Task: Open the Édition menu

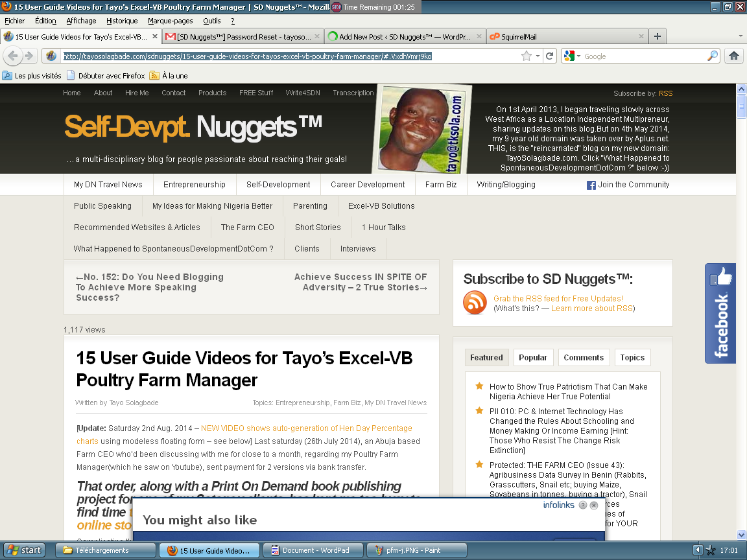Action: pyautogui.click(x=45, y=21)
